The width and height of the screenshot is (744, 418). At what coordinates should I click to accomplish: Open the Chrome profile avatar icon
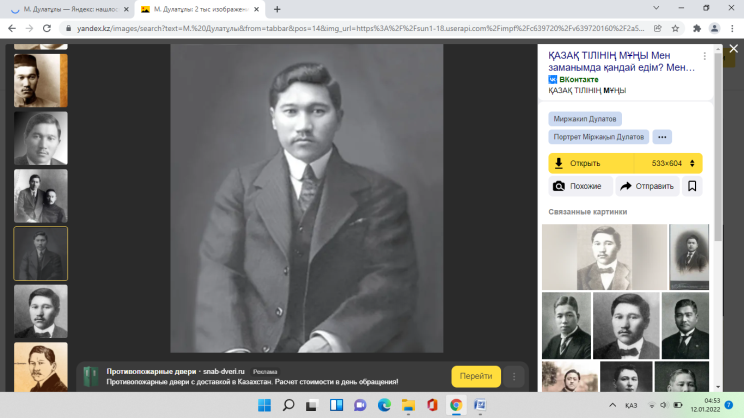point(714,28)
